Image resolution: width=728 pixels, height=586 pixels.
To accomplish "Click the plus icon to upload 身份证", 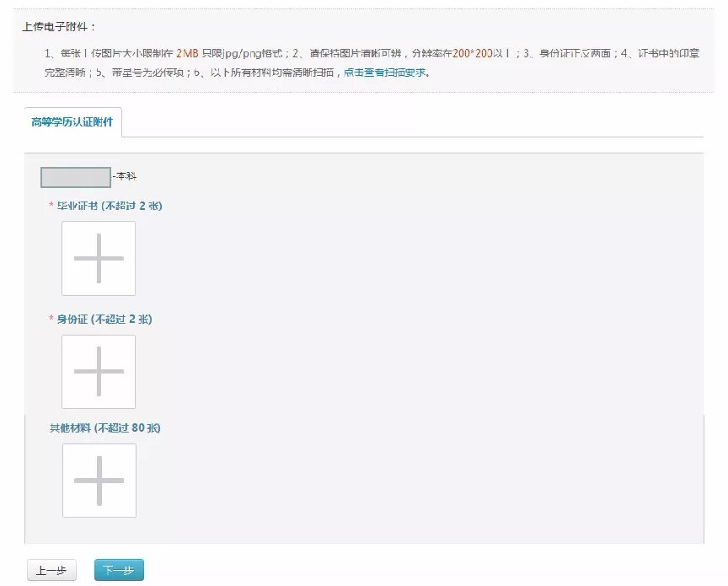I will (99, 372).
